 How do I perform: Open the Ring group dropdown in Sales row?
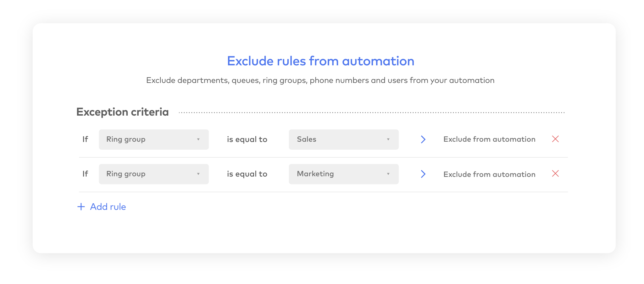[153, 139]
